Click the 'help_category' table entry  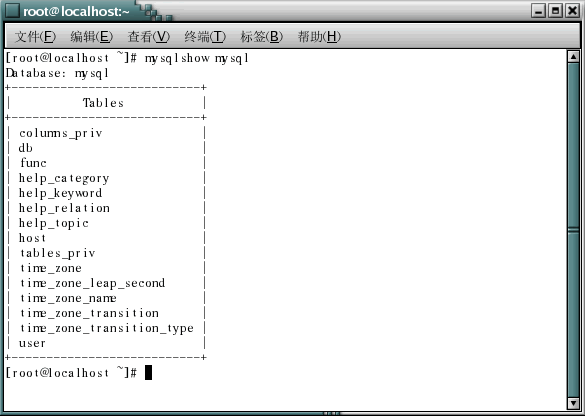(x=64, y=178)
